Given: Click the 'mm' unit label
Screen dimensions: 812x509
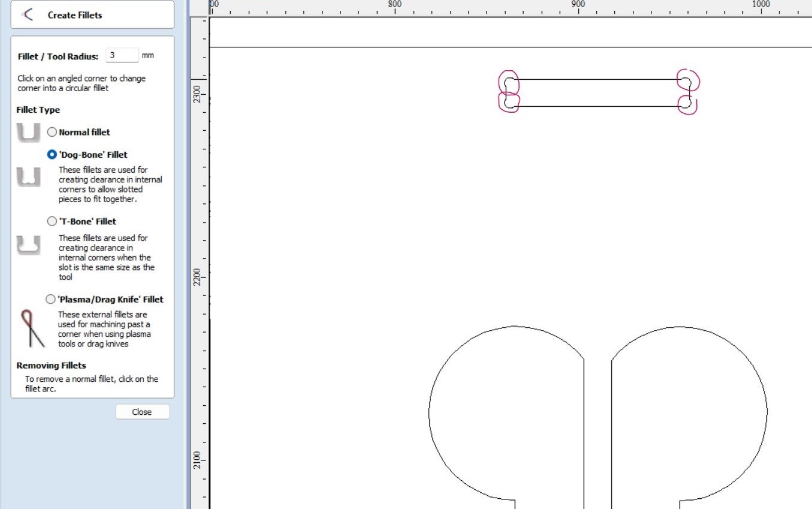Looking at the screenshot, I should [x=147, y=55].
